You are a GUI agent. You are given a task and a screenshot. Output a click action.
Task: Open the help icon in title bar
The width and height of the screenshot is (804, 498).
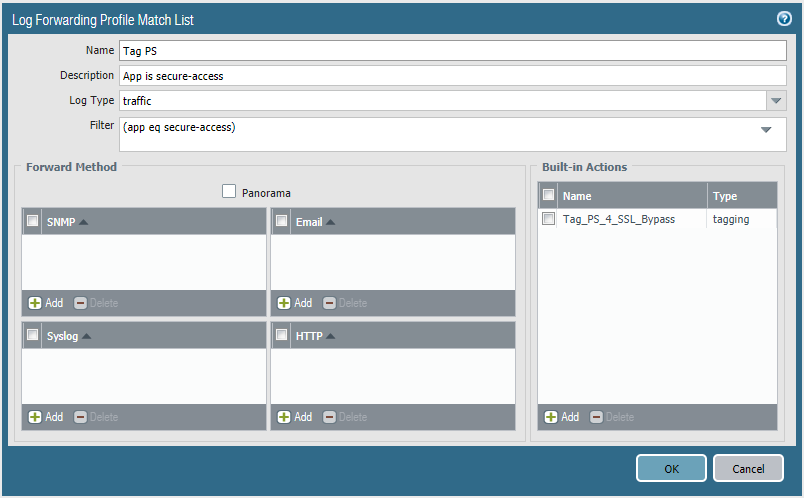click(785, 19)
